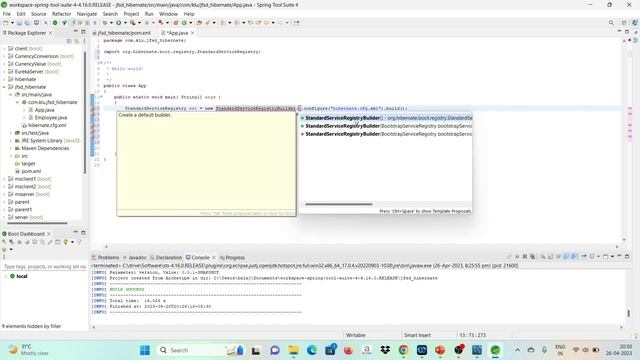640x360 pixels.
Task: Toggle Link with Editor in Package Explorer
Action: coord(76,41)
